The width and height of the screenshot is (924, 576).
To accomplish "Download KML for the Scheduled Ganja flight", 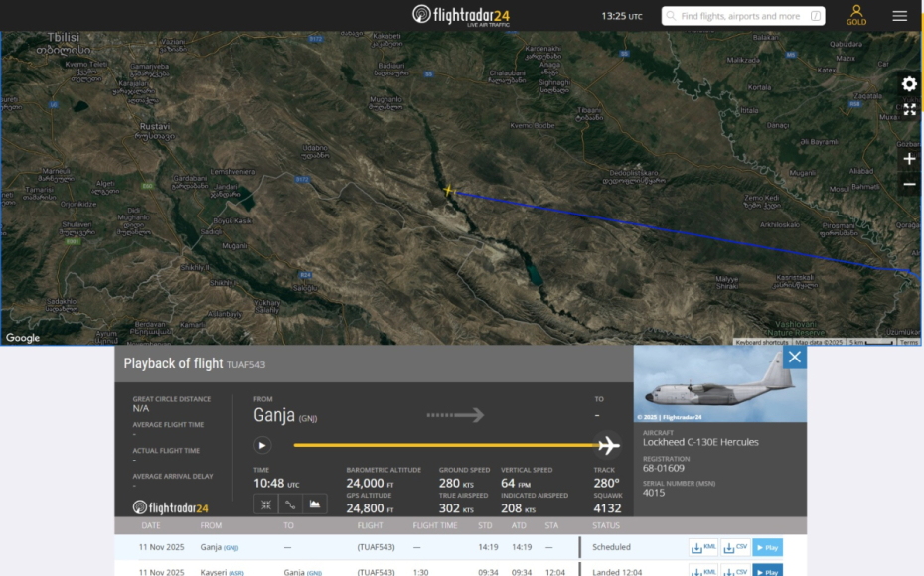I will pyautogui.click(x=703, y=547).
